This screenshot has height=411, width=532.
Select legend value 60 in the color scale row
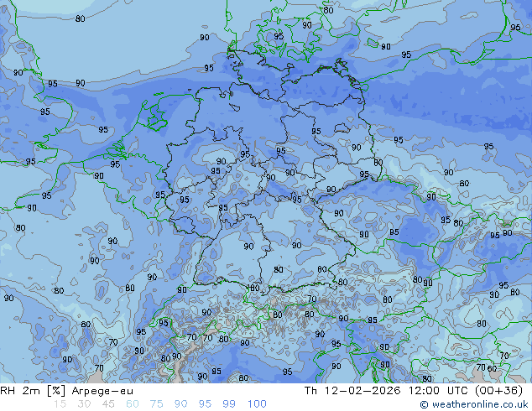133,404
